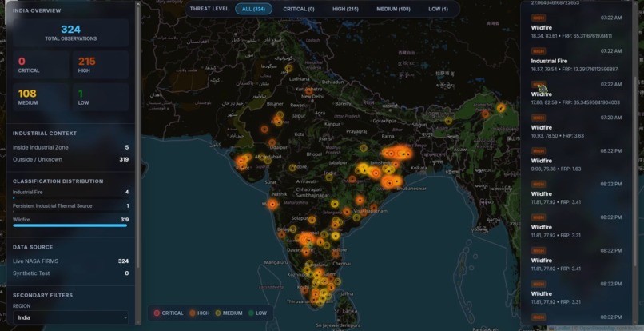The height and width of the screenshot is (331, 644).
Task: Click the Bhopal map label
Action: [314, 154]
